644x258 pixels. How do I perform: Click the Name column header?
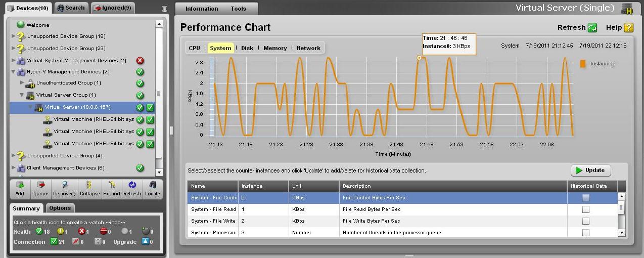coord(212,186)
